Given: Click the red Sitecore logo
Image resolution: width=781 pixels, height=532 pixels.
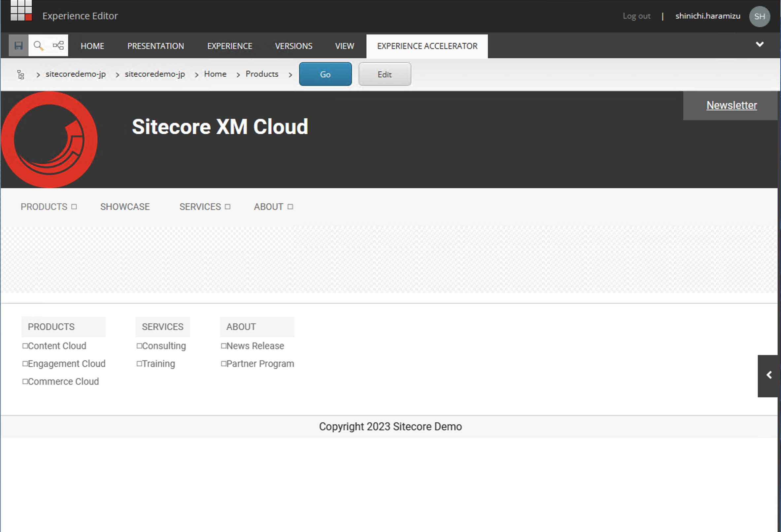Looking at the screenshot, I should [49, 140].
